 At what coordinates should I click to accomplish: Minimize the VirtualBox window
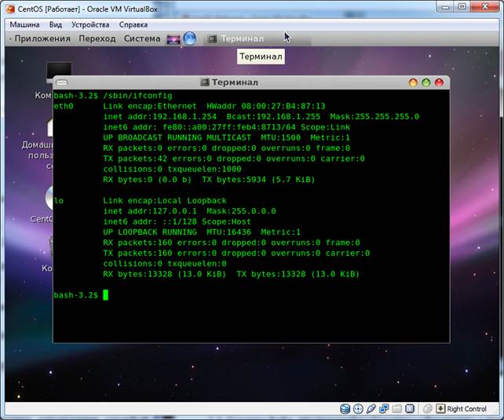click(x=445, y=7)
